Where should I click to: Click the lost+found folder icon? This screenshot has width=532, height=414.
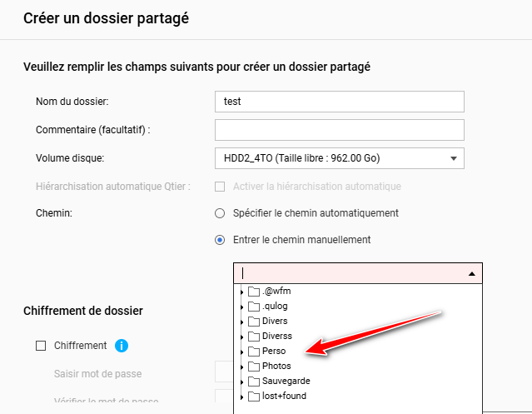coord(254,397)
